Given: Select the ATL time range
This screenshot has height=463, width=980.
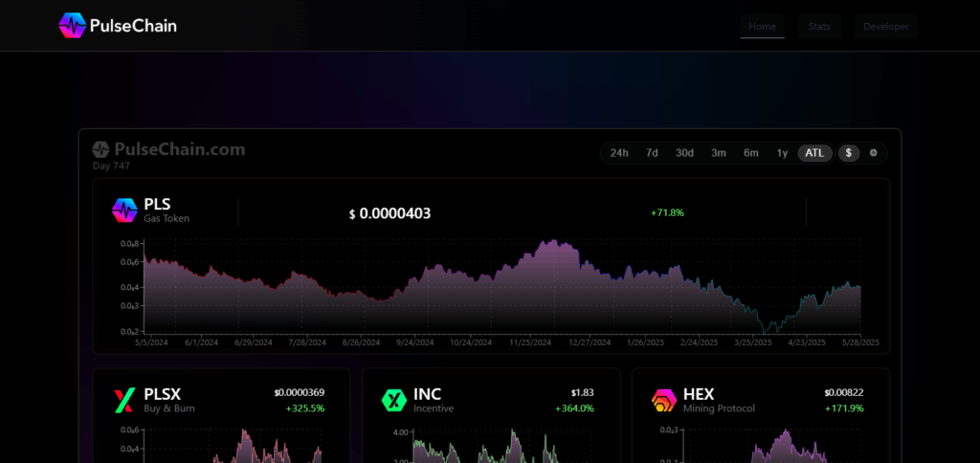Looking at the screenshot, I should [x=814, y=153].
